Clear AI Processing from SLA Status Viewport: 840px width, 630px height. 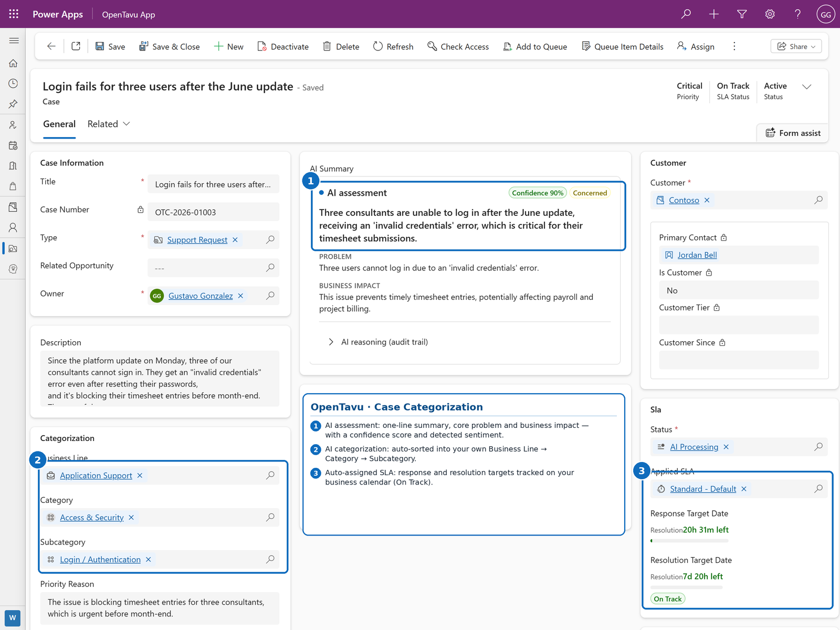(726, 447)
